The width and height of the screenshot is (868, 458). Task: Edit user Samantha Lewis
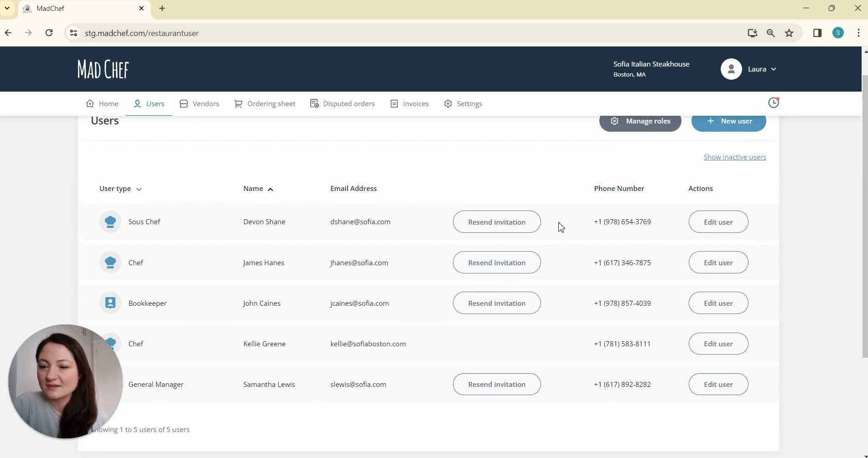pyautogui.click(x=718, y=384)
